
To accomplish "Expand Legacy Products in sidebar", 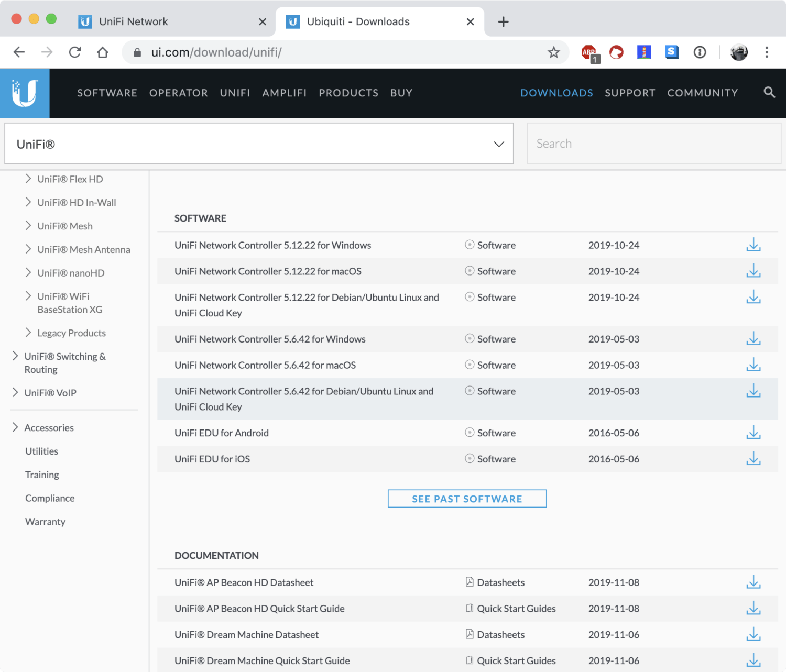I will [28, 333].
